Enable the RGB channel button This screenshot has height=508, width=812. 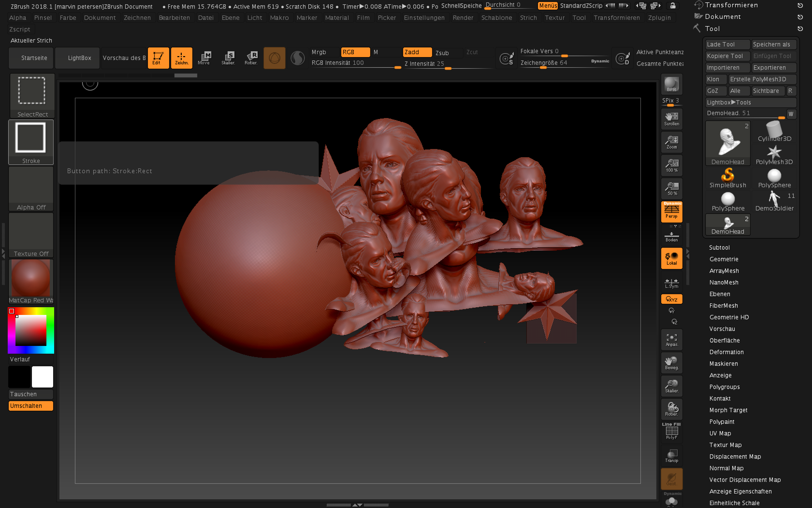point(355,52)
